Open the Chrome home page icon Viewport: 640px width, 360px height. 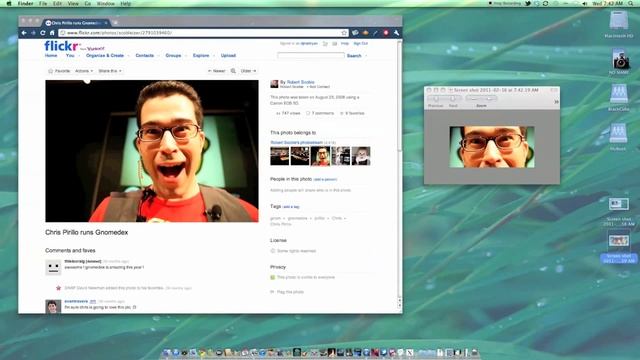click(x=52, y=33)
